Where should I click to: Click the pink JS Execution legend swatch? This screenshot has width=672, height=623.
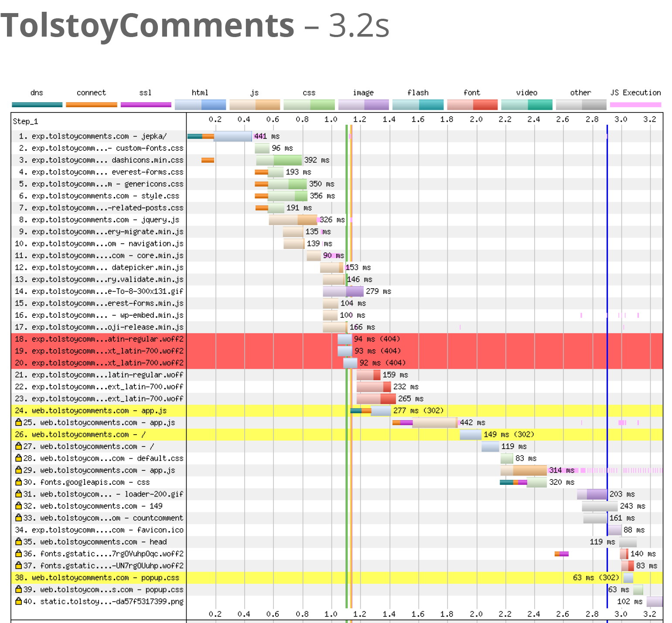coord(635,105)
